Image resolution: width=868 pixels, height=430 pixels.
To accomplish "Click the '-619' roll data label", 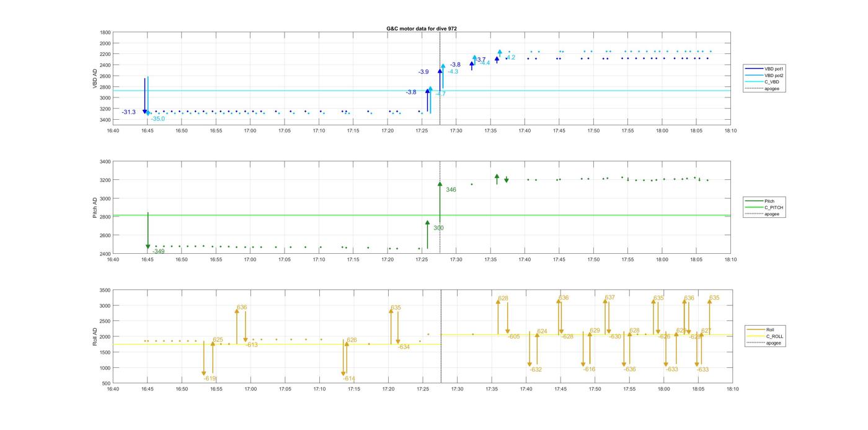I will tap(210, 378).
